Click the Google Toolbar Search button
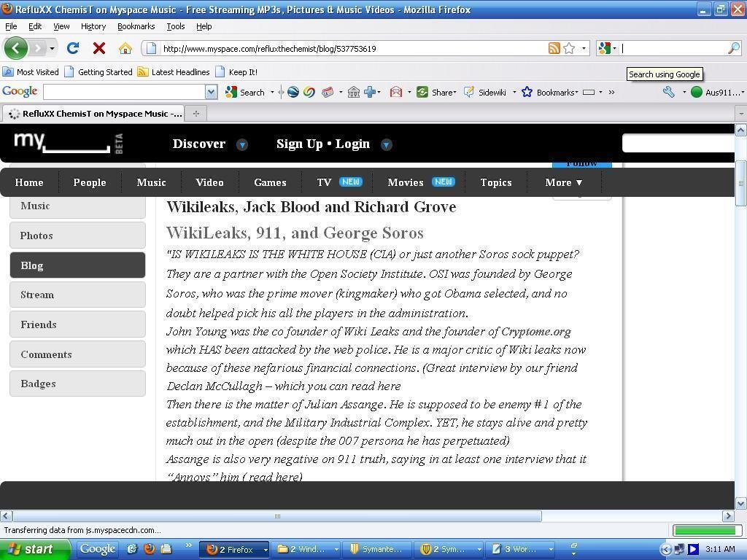The height and width of the screenshot is (560, 747). [x=245, y=93]
